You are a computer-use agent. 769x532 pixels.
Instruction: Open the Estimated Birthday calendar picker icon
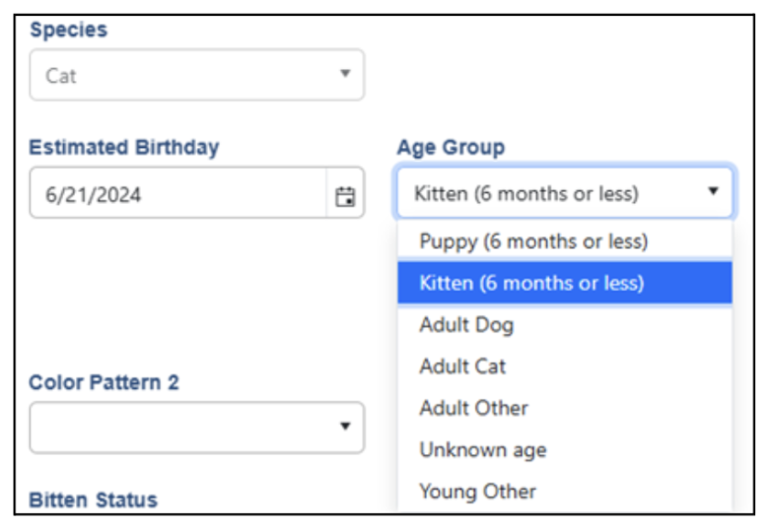(345, 195)
